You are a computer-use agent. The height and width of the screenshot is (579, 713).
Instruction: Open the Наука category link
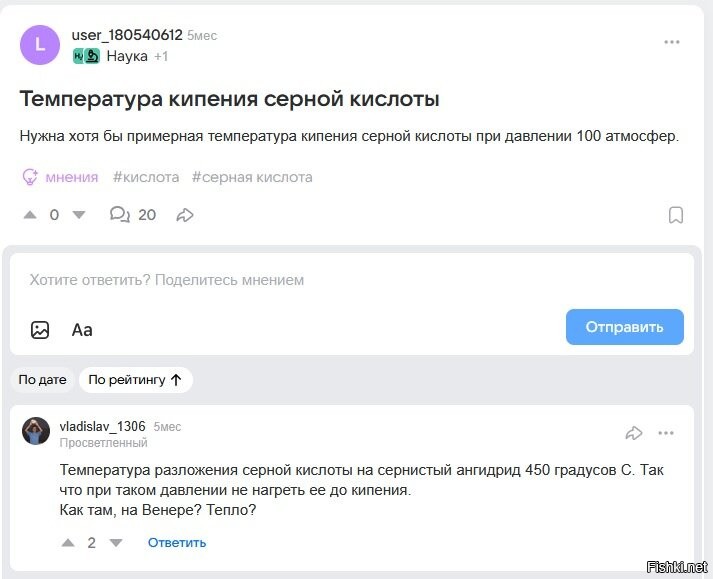pos(126,56)
